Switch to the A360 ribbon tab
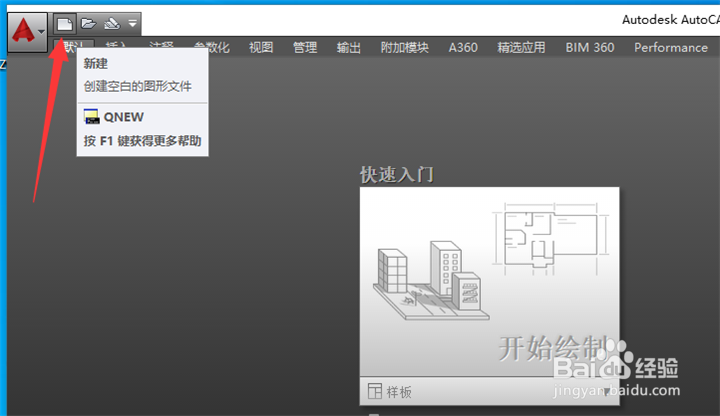The width and height of the screenshot is (720, 416). (x=463, y=47)
